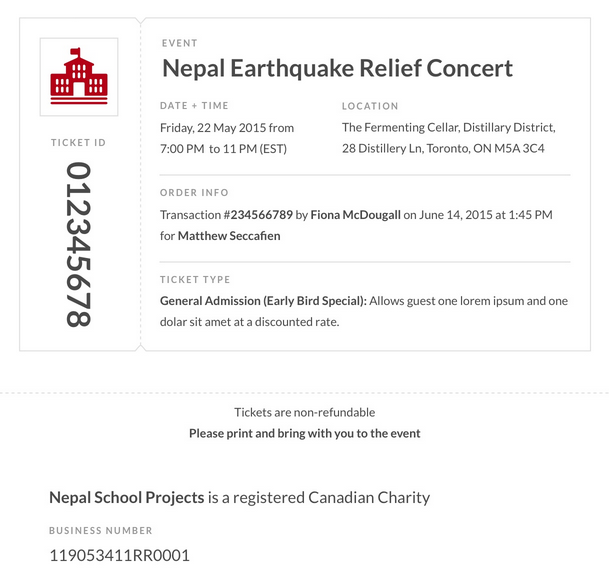Click the guest name Matthew Seccafien
Viewport: 609px width, 587px height.
[229, 236]
